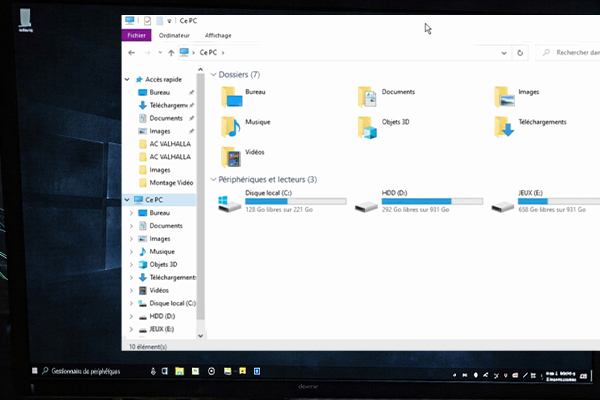Collapse the Périphériques et lecteurs section
Screen dimensions: 600x400
click(x=214, y=179)
